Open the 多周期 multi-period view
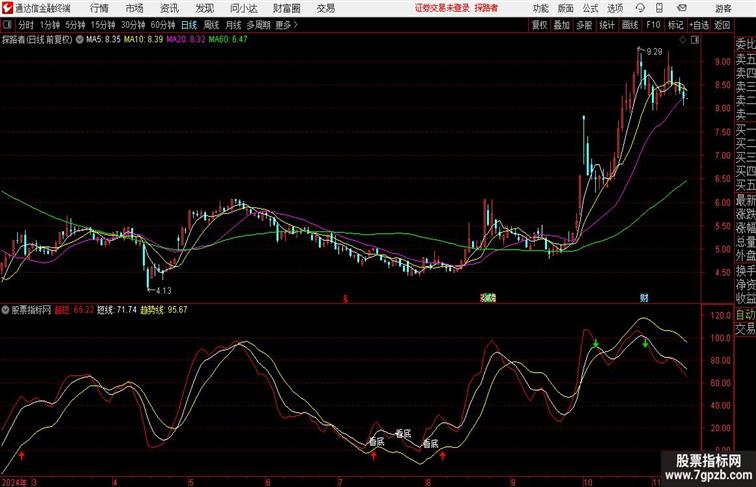This screenshot has width=756, height=487. click(x=258, y=25)
